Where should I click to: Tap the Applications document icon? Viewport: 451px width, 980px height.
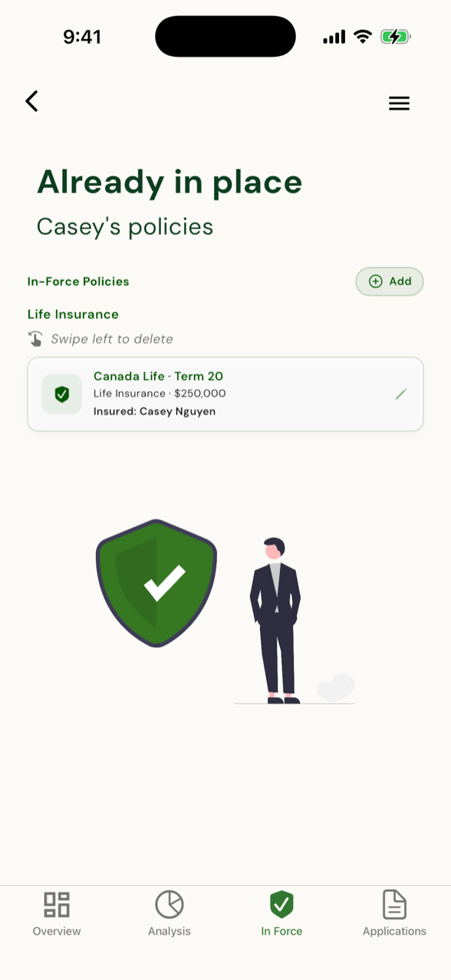[x=394, y=905]
